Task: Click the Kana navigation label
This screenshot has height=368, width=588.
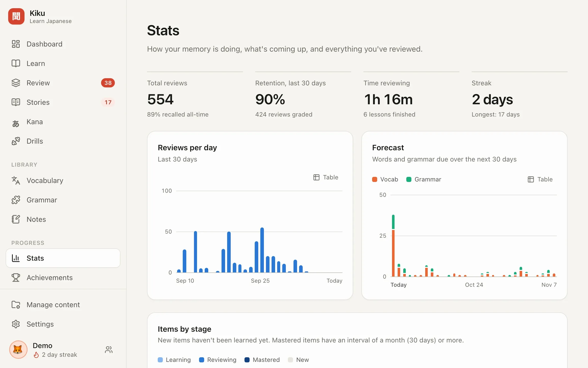Action: tap(35, 122)
